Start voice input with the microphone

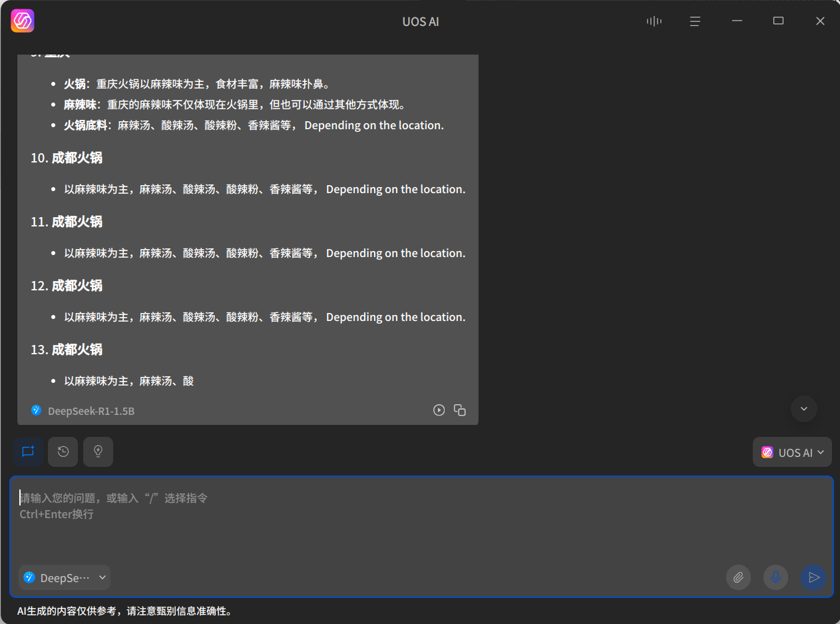[x=775, y=577]
